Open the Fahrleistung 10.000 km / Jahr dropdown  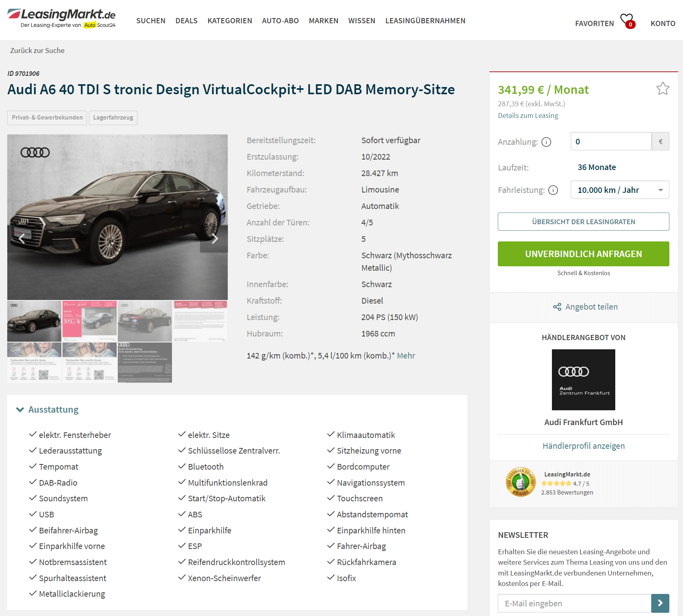pos(620,190)
